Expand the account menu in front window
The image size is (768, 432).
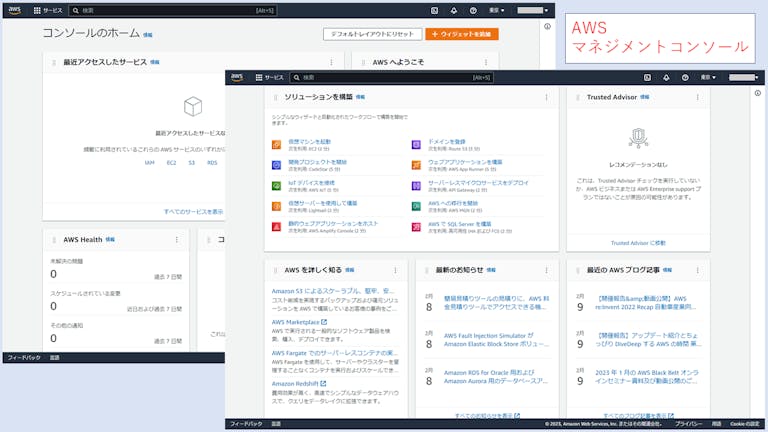[x=744, y=77]
